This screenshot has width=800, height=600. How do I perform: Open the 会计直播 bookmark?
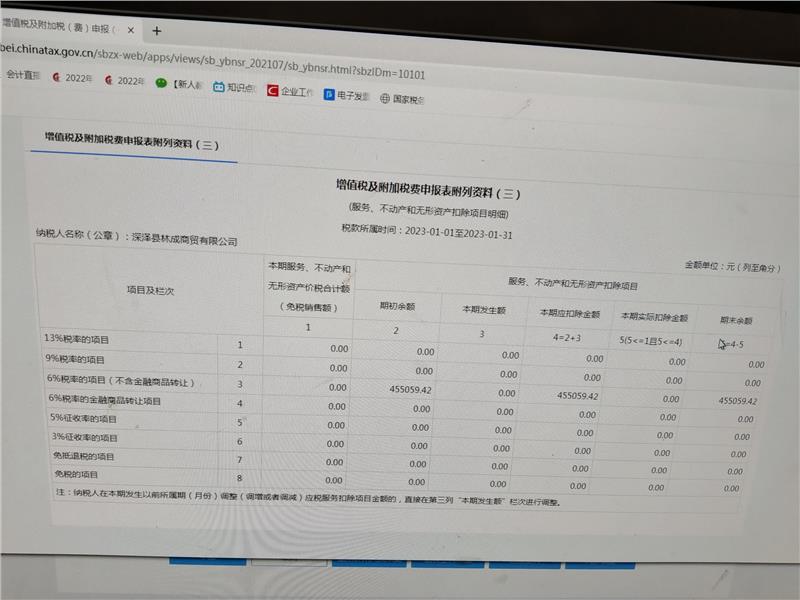(x=22, y=75)
